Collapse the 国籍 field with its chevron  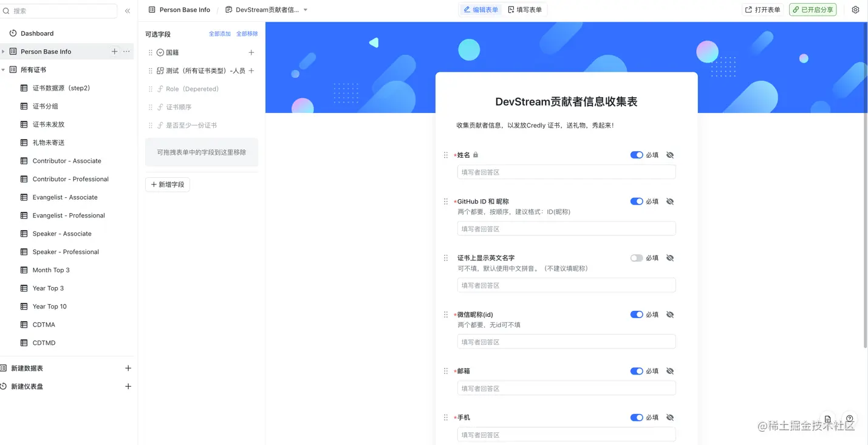(159, 52)
